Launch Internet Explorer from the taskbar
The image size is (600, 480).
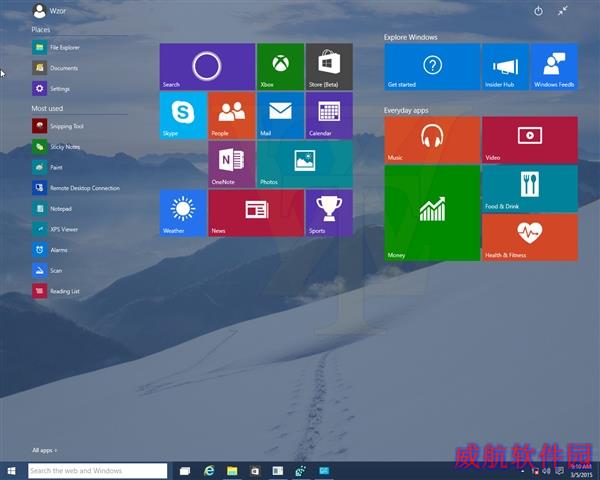209,471
